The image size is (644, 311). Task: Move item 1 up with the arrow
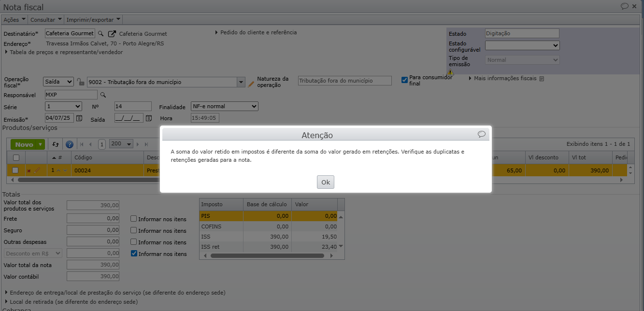[x=58, y=170]
